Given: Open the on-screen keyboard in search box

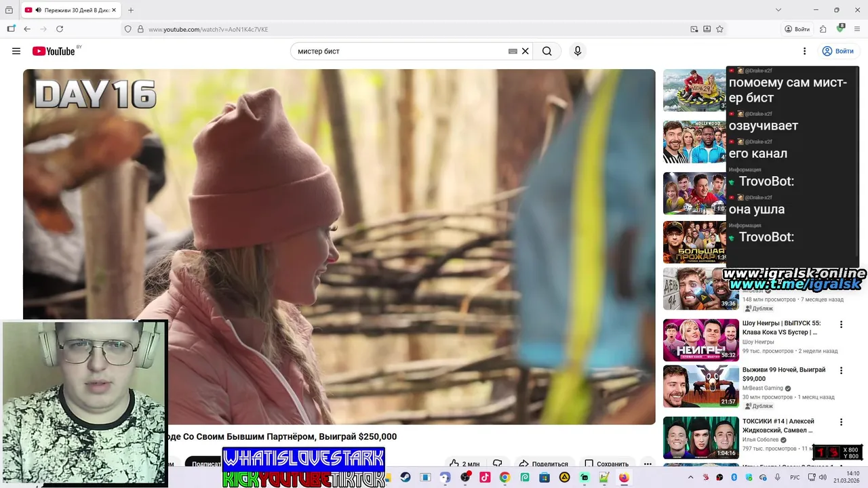Looking at the screenshot, I should click(x=513, y=51).
